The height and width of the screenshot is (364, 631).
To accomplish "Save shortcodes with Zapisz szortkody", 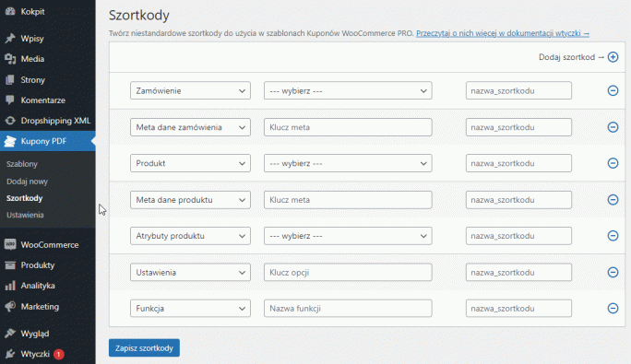I will pos(144,348).
